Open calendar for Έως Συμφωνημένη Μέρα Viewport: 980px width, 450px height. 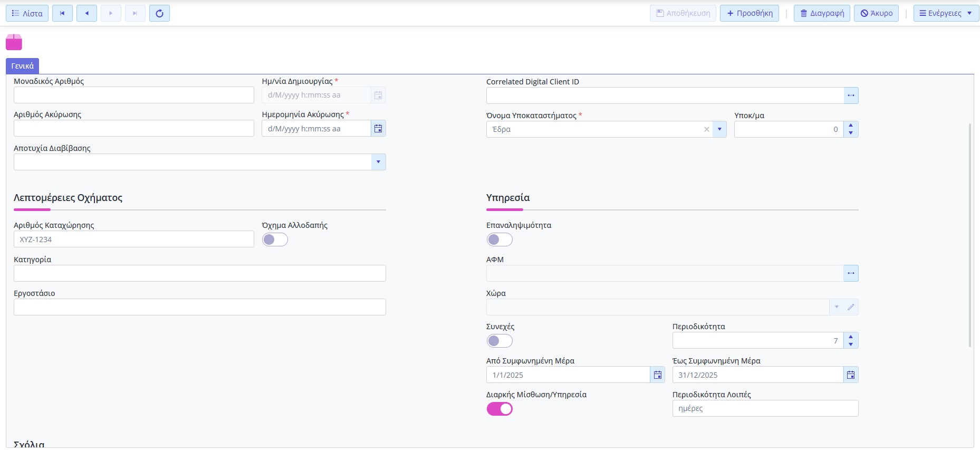(851, 375)
